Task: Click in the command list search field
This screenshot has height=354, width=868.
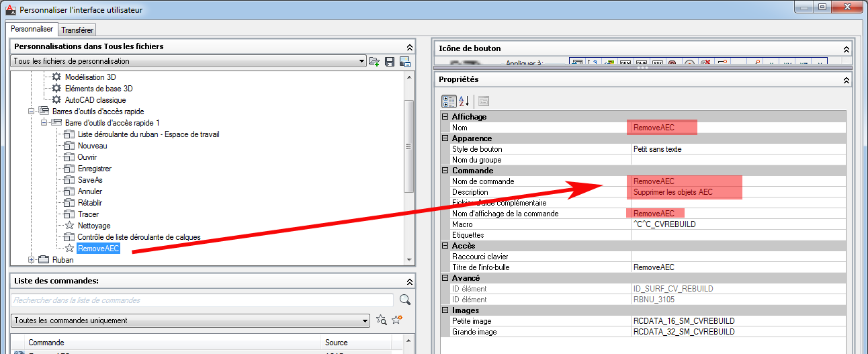Action: (x=202, y=300)
